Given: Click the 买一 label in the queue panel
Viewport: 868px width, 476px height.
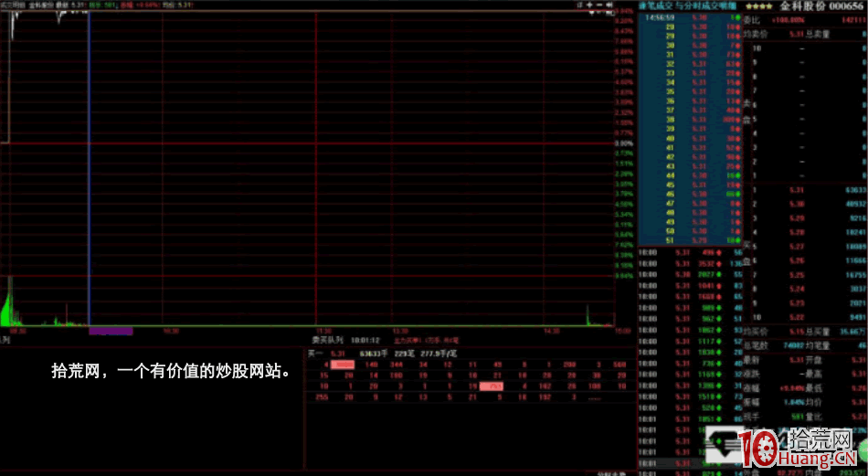Looking at the screenshot, I should tap(314, 354).
